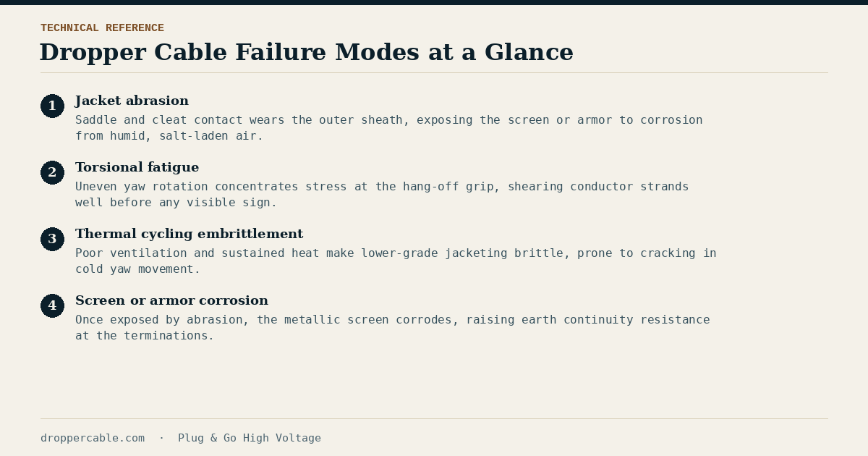The width and height of the screenshot is (868, 456).
Task: Click the Technical Reference label
Action: [x=102, y=28]
